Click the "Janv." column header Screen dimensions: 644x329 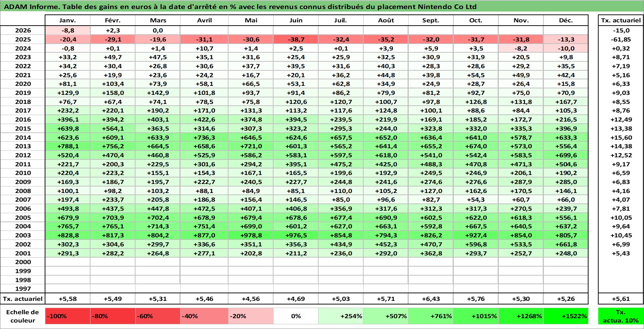point(68,21)
